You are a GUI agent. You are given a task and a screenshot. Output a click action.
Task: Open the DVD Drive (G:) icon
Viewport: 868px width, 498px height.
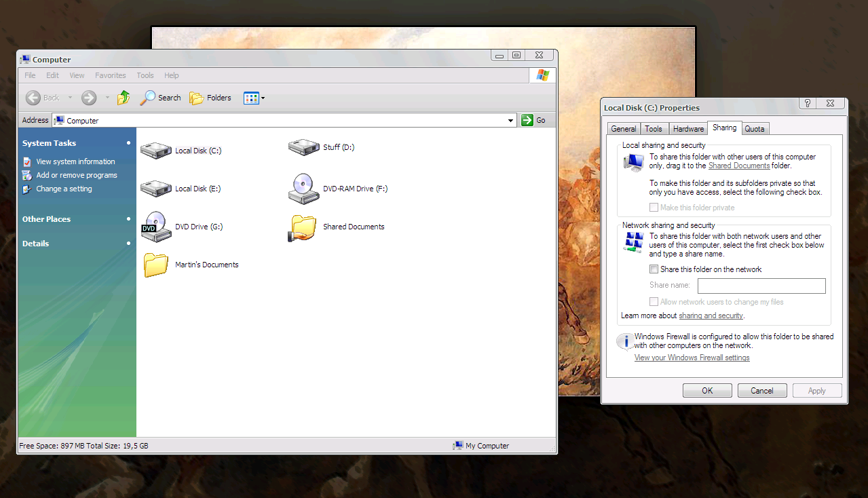(x=155, y=227)
